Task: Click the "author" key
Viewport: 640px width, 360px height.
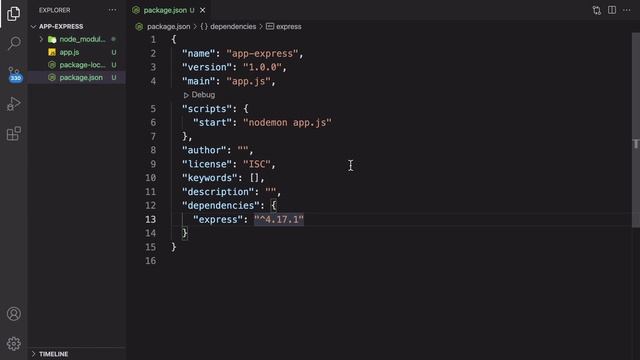Action: click(204, 150)
